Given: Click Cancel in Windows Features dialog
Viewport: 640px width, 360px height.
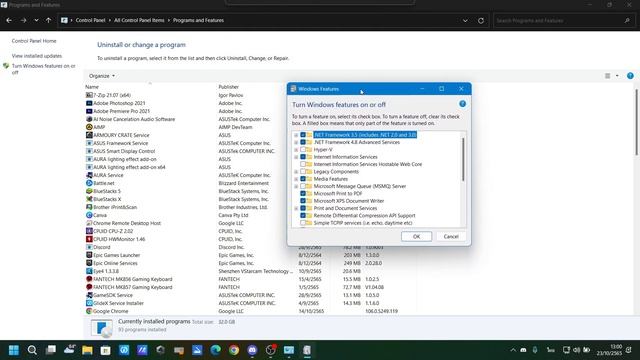Looking at the screenshot, I should [x=451, y=236].
